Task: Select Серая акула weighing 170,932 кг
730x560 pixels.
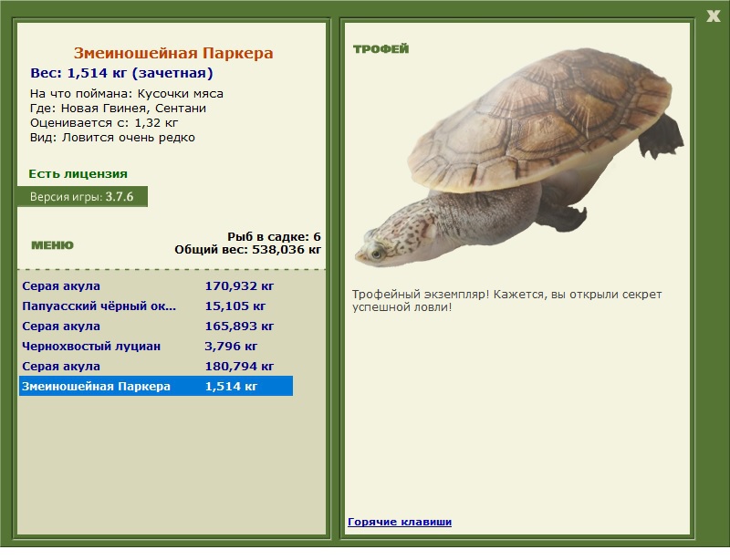Action: (156, 285)
